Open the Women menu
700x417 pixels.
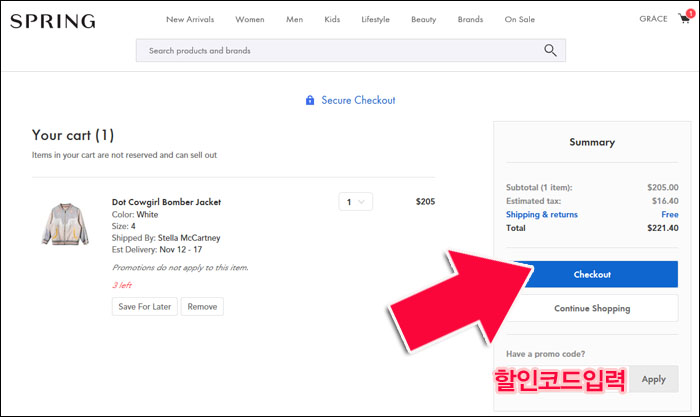point(250,19)
